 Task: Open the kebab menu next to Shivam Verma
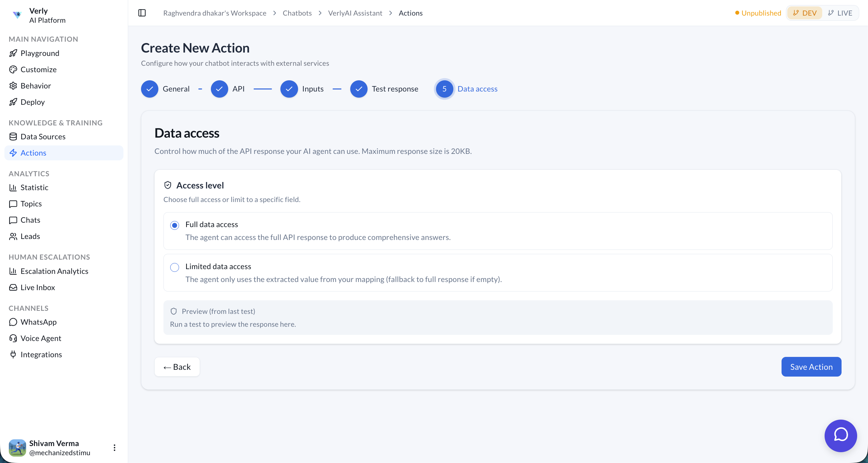point(114,447)
